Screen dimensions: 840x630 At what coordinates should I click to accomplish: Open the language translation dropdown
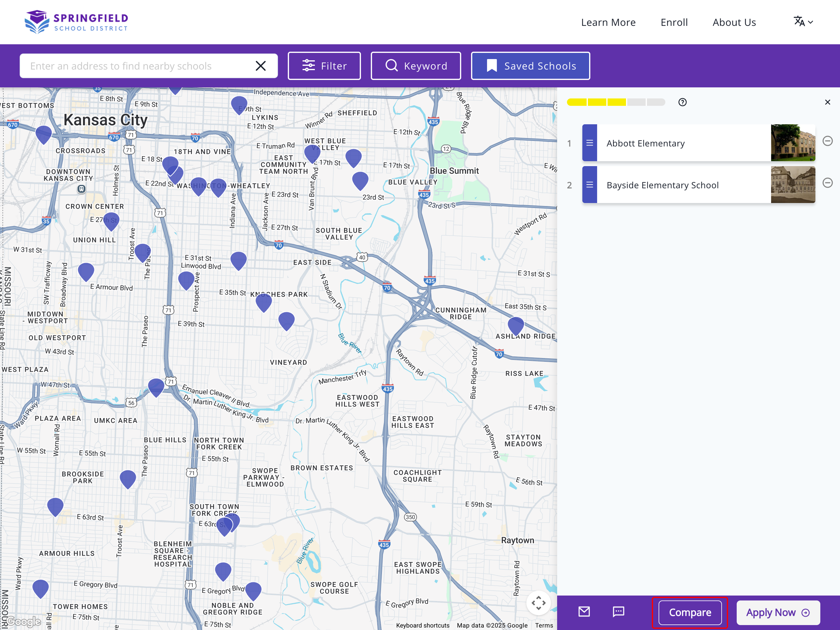[803, 22]
